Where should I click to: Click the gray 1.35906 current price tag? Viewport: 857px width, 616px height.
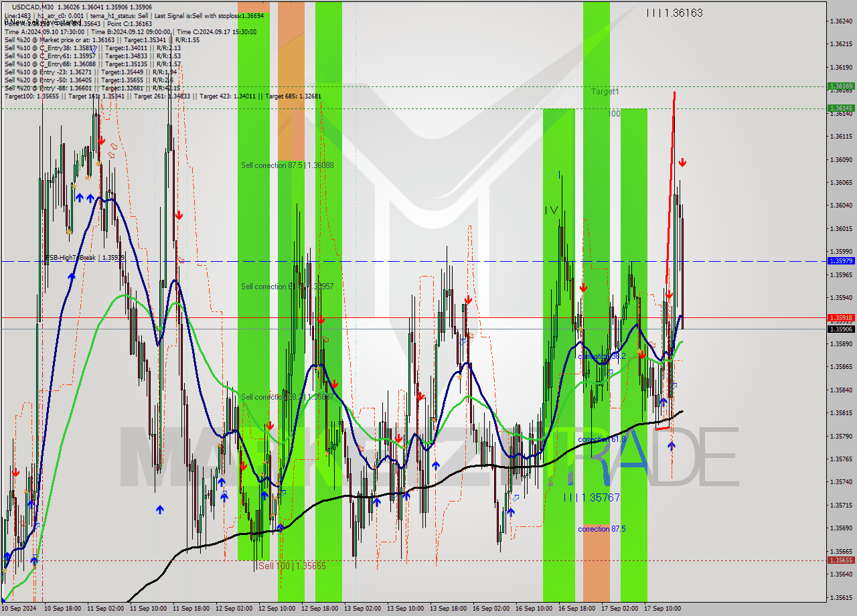pyautogui.click(x=840, y=329)
